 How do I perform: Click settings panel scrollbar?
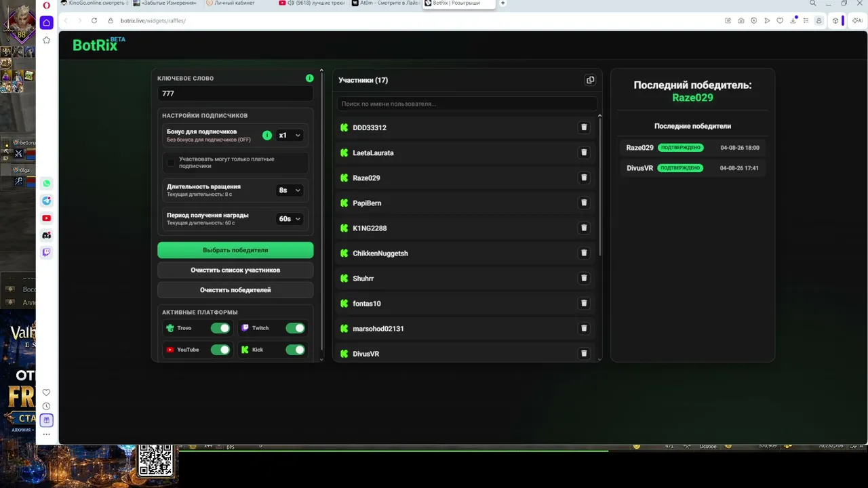pos(321,210)
